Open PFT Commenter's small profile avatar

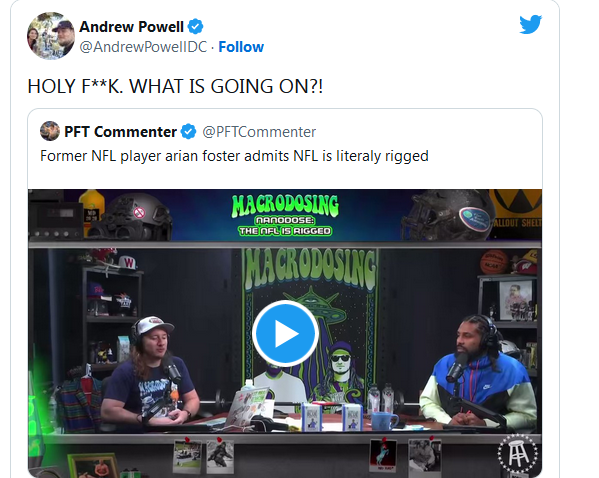(x=50, y=131)
